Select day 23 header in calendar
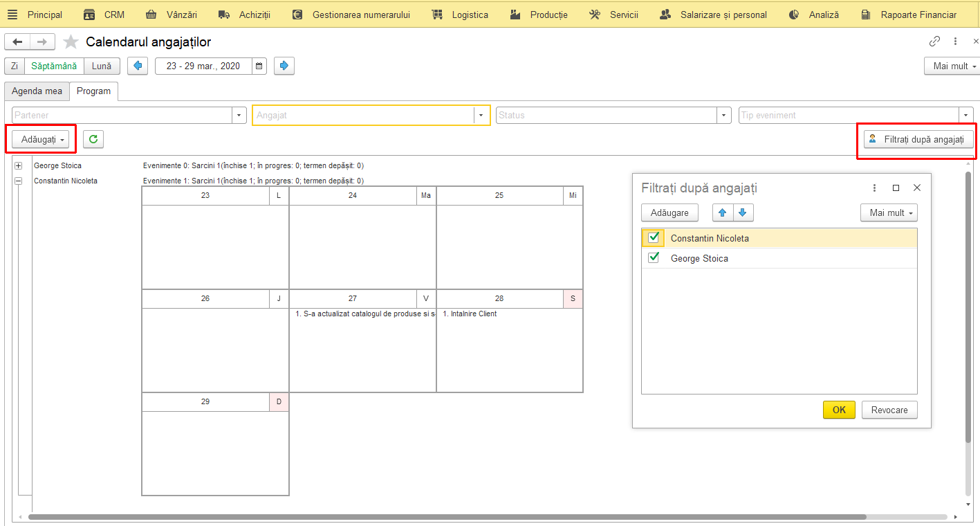Screen dimensions: 980x526 (205, 195)
